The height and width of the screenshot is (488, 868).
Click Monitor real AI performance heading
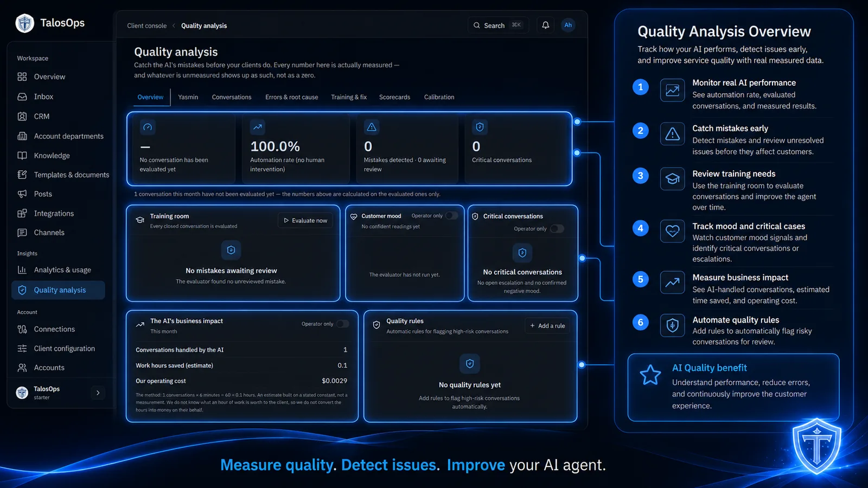point(744,83)
